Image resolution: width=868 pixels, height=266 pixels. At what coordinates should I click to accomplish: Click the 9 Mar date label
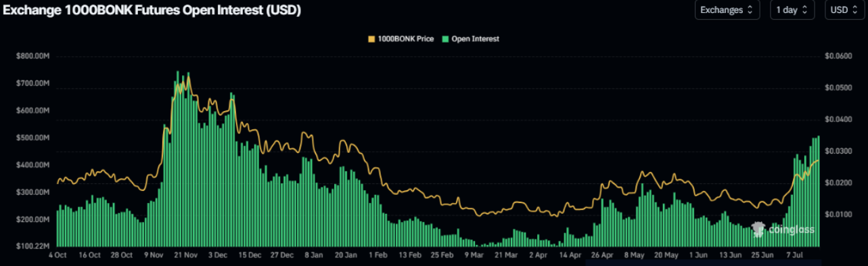point(474,256)
